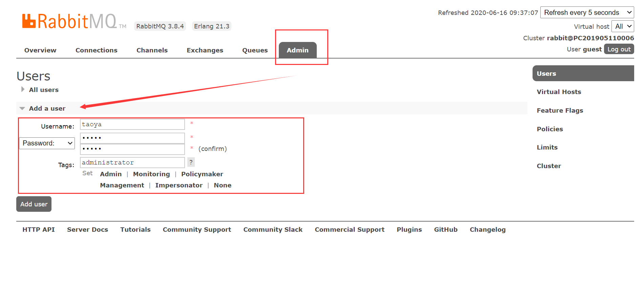Image resolution: width=644 pixels, height=295 pixels.
Task: Set the Policymaker tag
Action: (x=202, y=174)
